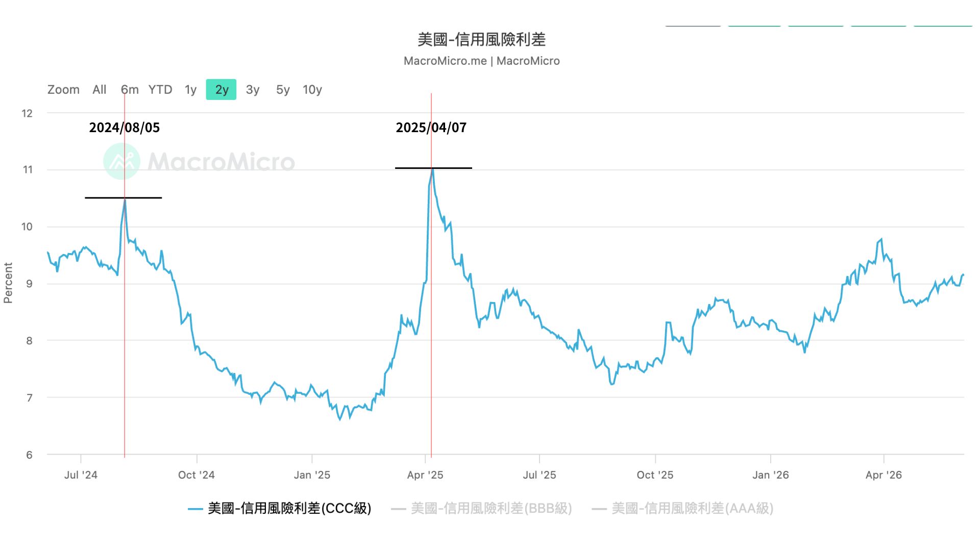The image size is (980, 551).
Task: Click the Apr '26 axis label
Action: [x=884, y=475]
